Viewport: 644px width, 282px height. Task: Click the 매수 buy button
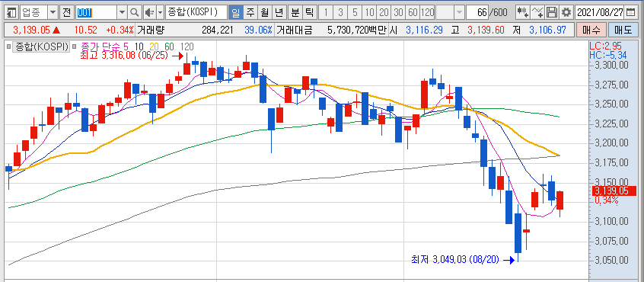coord(591,30)
